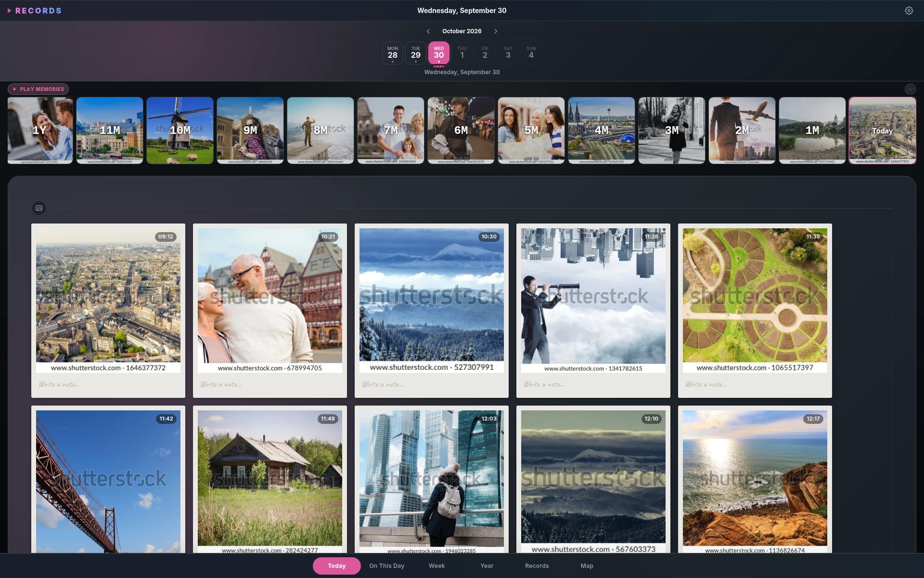Open the 9M memory thumbnail

click(250, 131)
